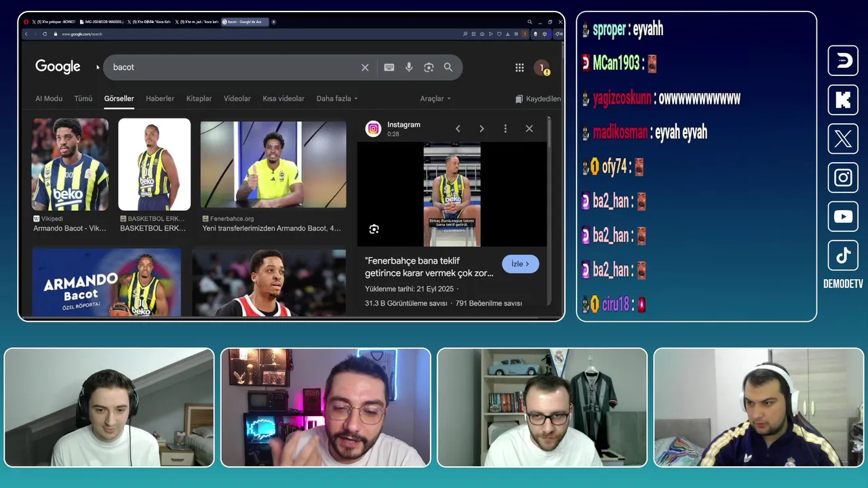Click the new tab plus button
This screenshot has width=868, height=488.
click(273, 22)
